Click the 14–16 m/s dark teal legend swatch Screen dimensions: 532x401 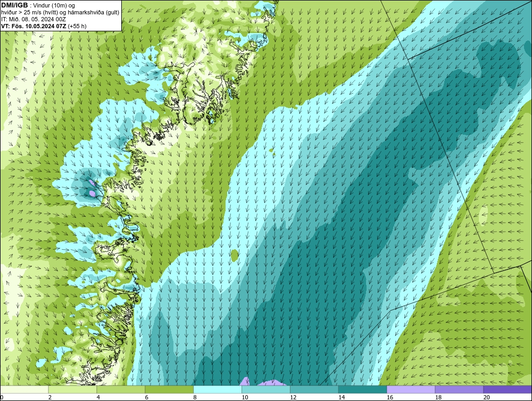coord(363,389)
